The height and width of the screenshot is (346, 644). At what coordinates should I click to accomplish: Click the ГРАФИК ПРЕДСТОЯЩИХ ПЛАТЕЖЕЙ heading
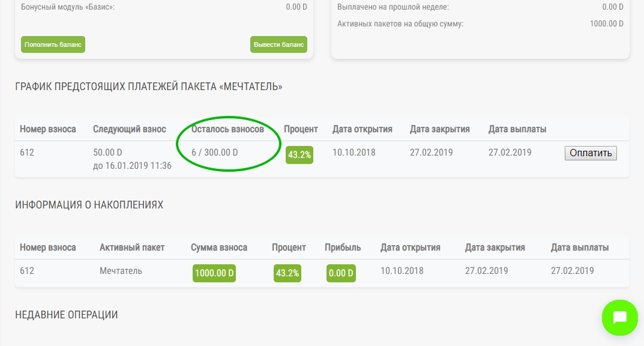coord(149,86)
